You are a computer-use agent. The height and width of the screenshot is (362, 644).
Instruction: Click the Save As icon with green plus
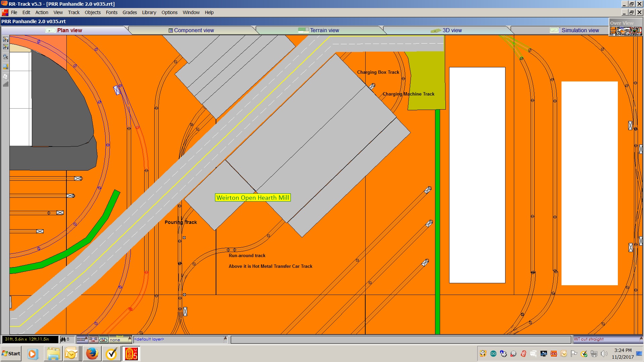(6, 47)
